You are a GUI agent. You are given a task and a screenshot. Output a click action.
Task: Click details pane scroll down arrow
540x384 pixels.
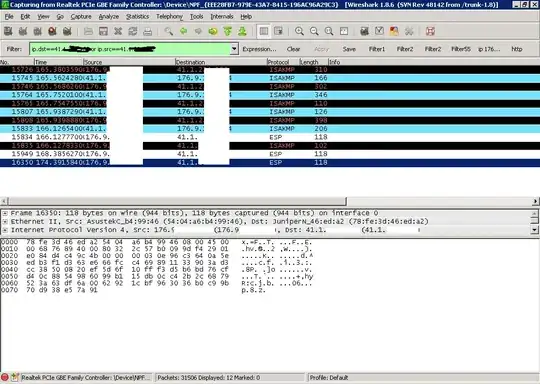coord(534,230)
